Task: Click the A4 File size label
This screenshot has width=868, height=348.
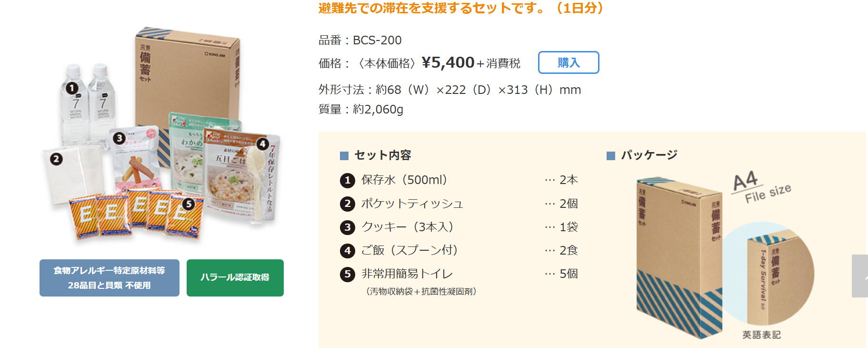Action: [x=761, y=187]
